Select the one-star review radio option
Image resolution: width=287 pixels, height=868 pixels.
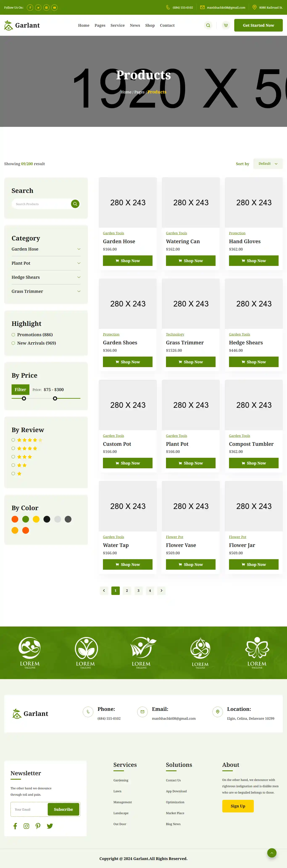point(13,473)
